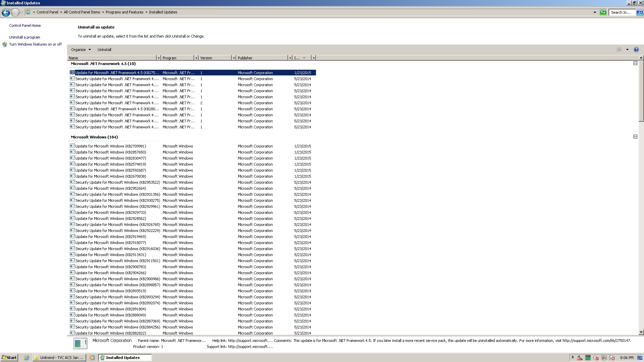Click Uninstall a program link

(24, 37)
